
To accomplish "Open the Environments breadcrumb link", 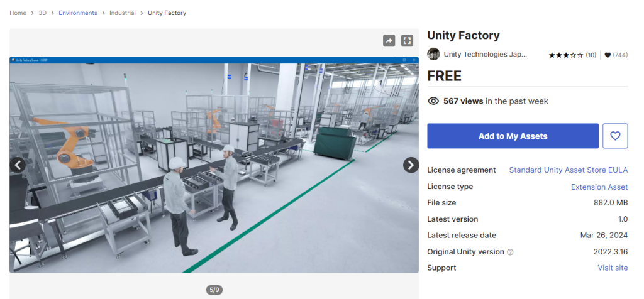I will tap(78, 13).
